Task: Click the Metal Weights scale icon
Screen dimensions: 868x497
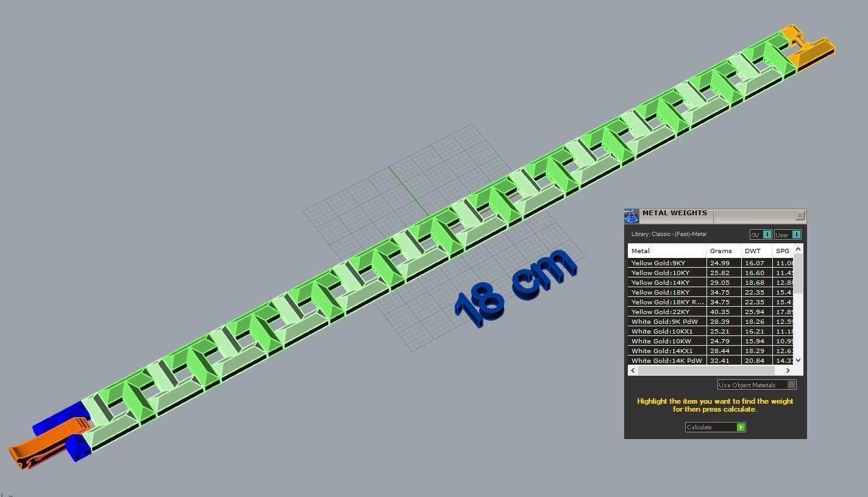Action: [x=631, y=216]
